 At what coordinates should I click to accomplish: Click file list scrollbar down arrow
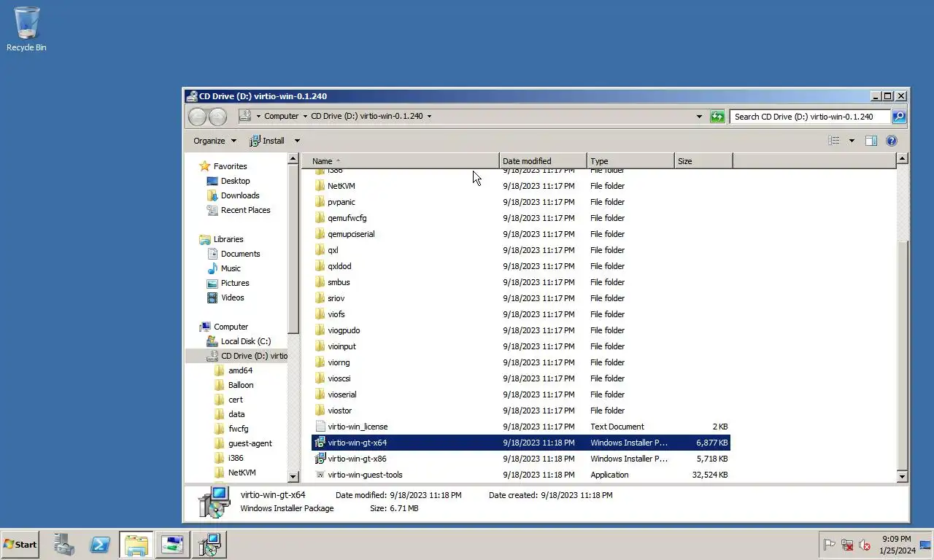pyautogui.click(x=902, y=476)
